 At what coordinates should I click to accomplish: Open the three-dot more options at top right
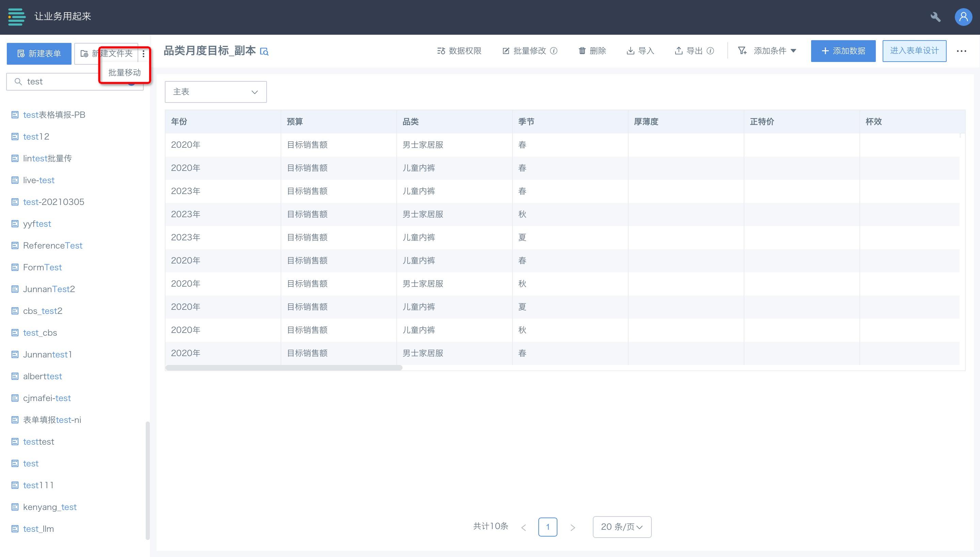pyautogui.click(x=961, y=51)
